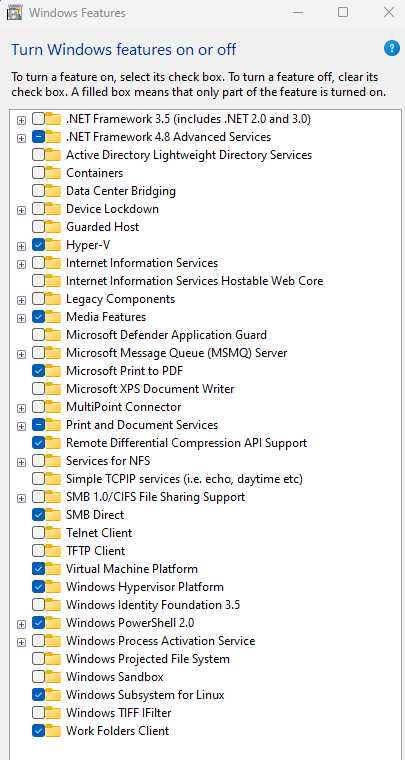Image resolution: width=405 pixels, height=760 pixels.
Task: Uncheck Windows Subsystem for Linux
Action: tap(38, 695)
